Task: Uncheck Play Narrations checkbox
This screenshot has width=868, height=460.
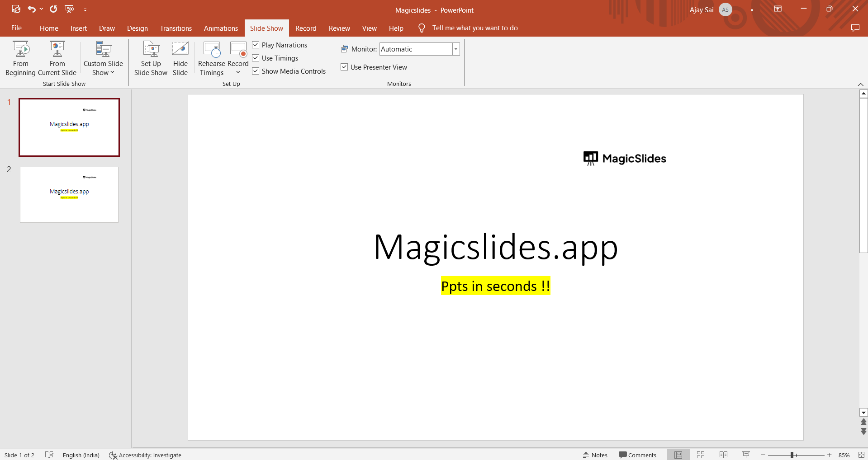Action: tap(256, 45)
